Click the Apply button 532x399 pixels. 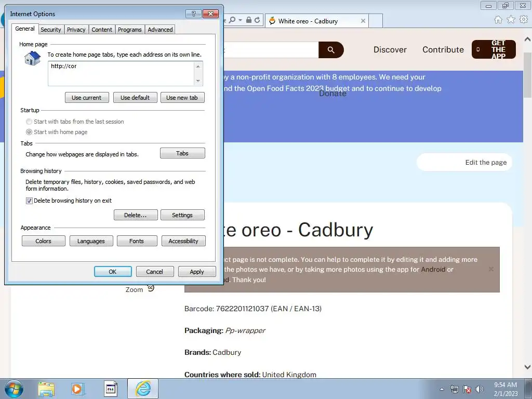click(197, 271)
